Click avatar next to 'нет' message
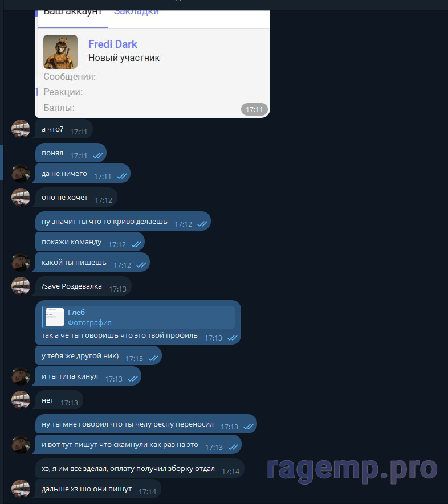This screenshot has height=504, width=448. [x=21, y=400]
